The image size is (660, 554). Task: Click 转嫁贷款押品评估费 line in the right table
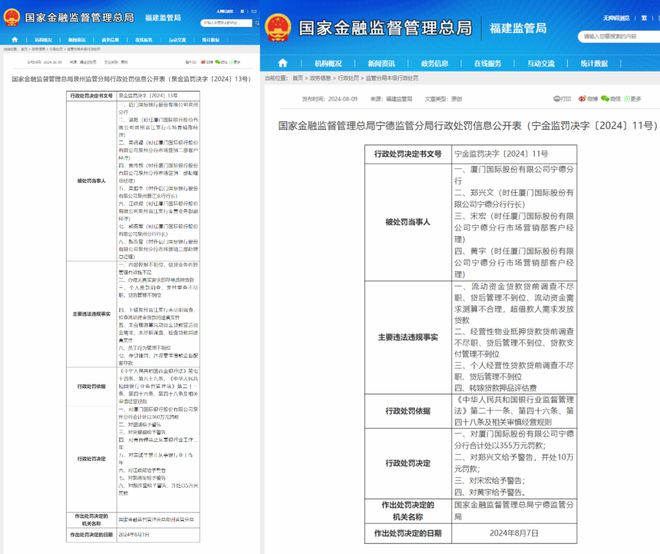(x=495, y=388)
